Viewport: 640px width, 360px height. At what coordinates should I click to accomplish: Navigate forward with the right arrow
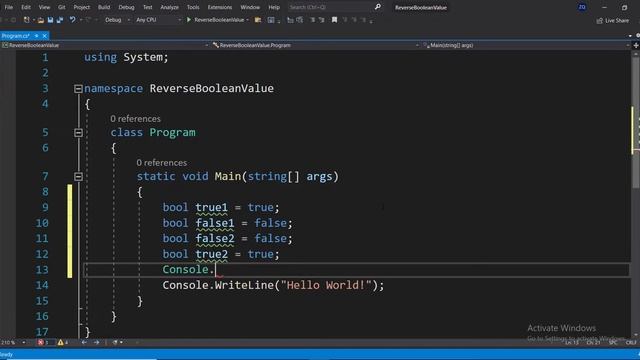96,342
